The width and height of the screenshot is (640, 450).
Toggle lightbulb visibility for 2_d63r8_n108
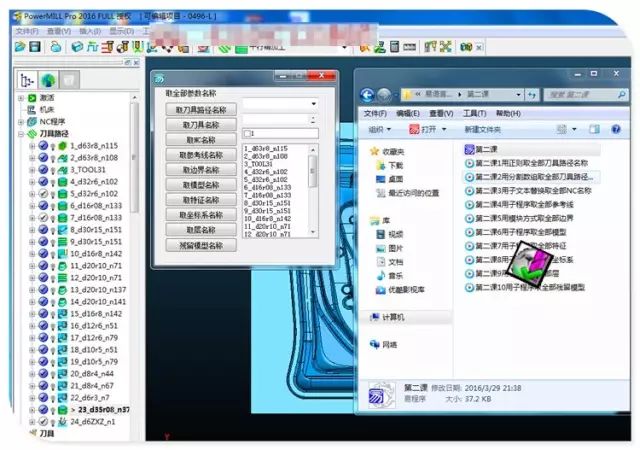(x=53, y=158)
